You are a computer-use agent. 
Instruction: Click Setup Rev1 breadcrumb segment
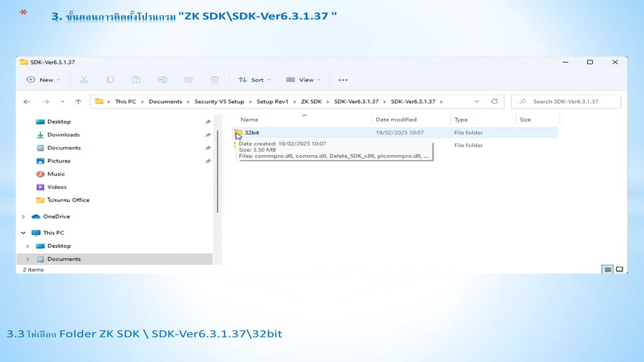tap(272, 102)
